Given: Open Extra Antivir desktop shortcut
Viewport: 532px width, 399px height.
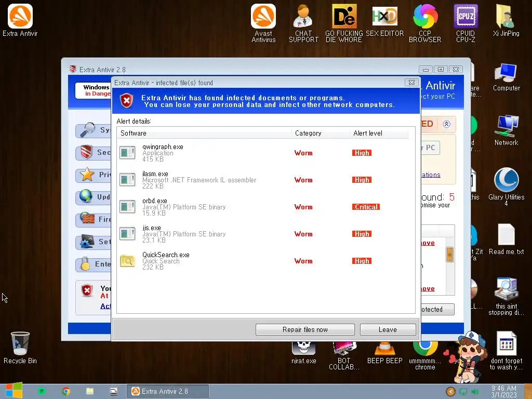Looking at the screenshot, I should 20,20.
